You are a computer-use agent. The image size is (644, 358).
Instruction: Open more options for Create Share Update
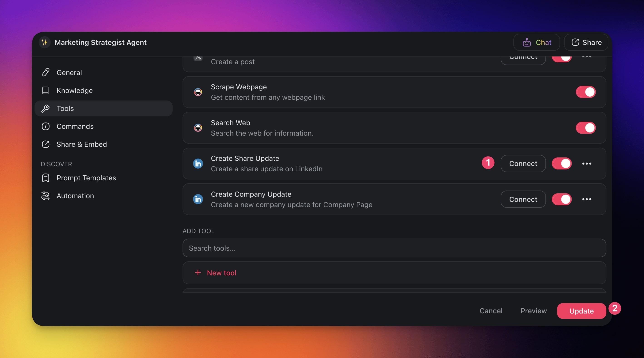coord(587,164)
